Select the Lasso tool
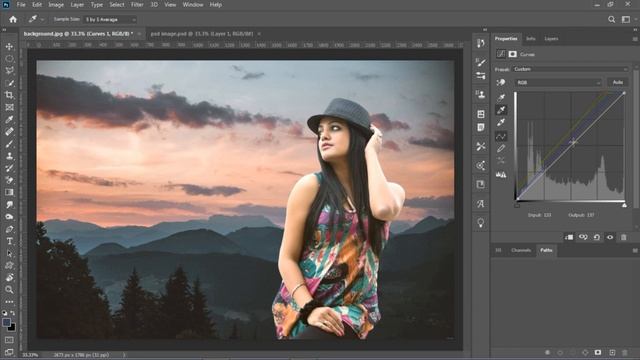This screenshot has height=360, width=640. tap(9, 71)
